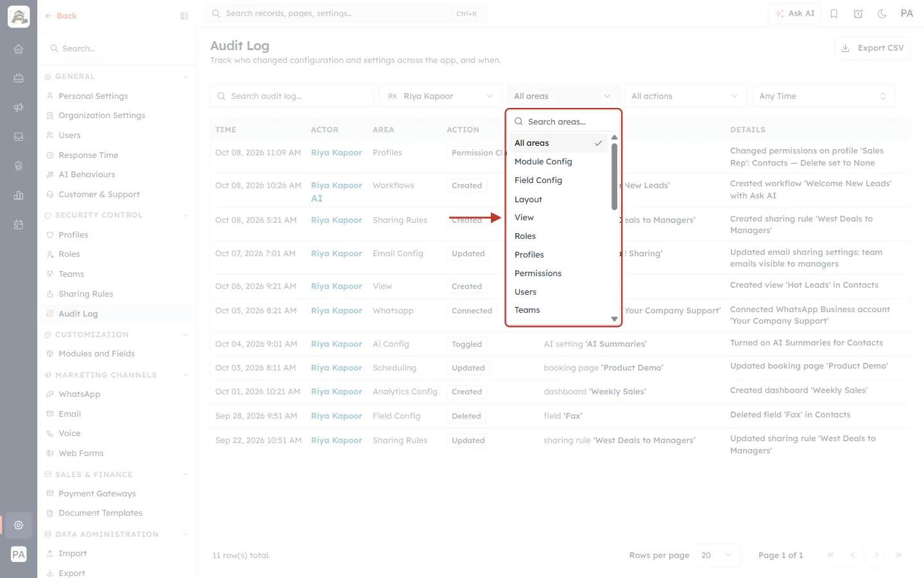Open the All actions filter dropdown

pos(685,96)
